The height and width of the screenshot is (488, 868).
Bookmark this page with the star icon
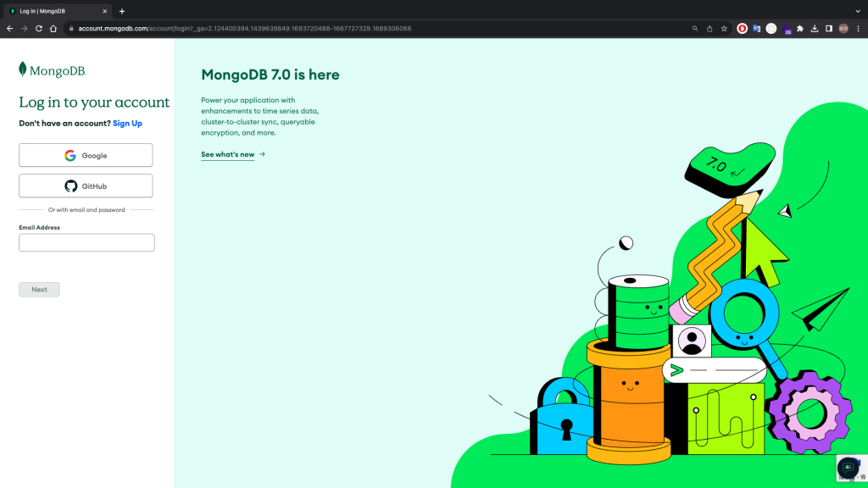click(724, 28)
